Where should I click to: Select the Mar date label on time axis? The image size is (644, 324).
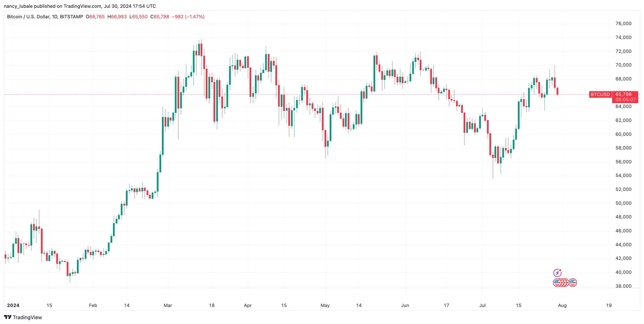click(168, 305)
